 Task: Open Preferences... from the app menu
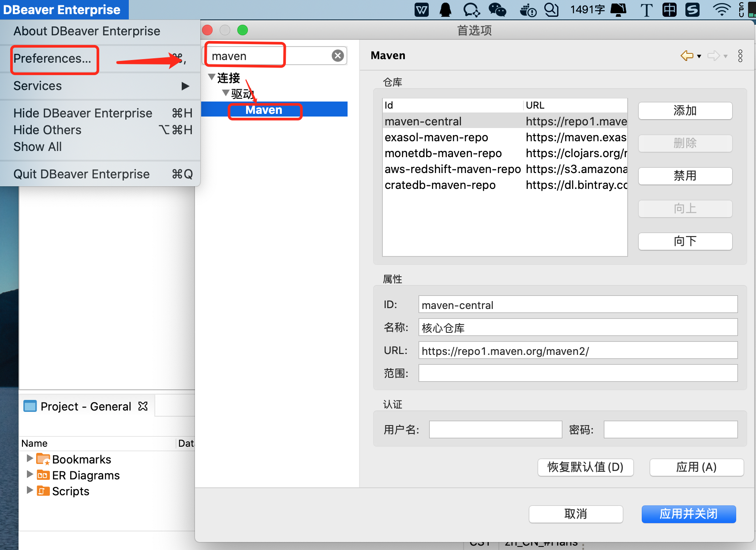click(x=101, y=58)
